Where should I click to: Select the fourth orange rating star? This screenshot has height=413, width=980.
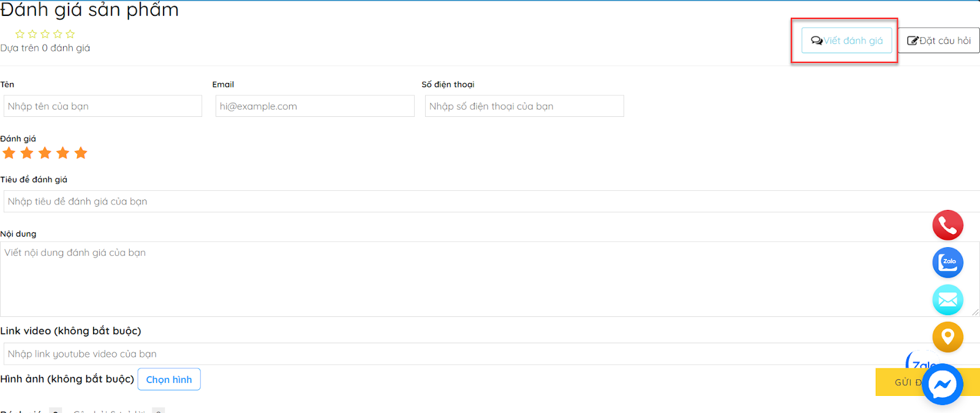click(x=62, y=153)
